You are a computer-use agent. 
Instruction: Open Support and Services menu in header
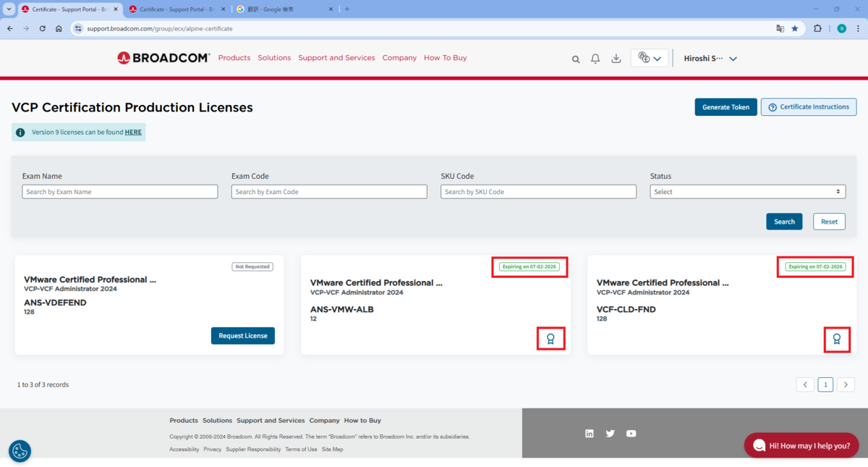pyautogui.click(x=336, y=58)
